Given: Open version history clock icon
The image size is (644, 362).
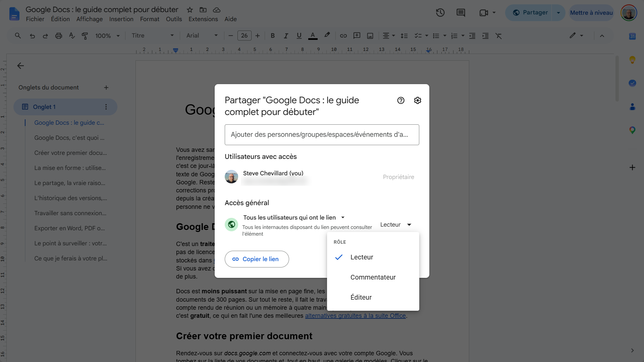Looking at the screenshot, I should coord(440,13).
